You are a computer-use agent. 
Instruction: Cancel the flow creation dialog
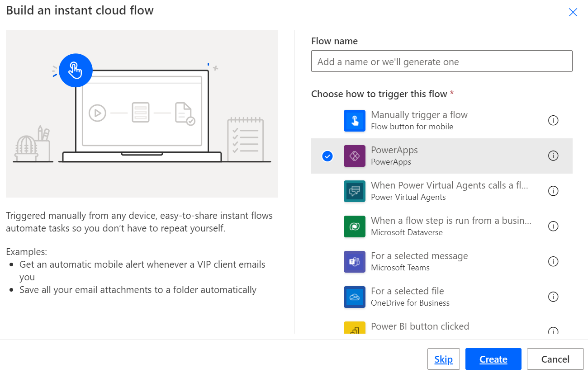pyautogui.click(x=555, y=359)
